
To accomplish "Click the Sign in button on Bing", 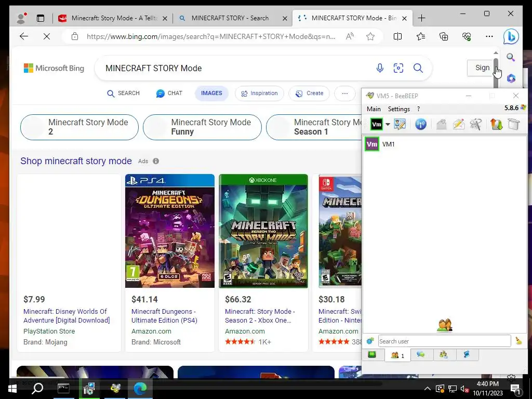I will click(x=480, y=68).
